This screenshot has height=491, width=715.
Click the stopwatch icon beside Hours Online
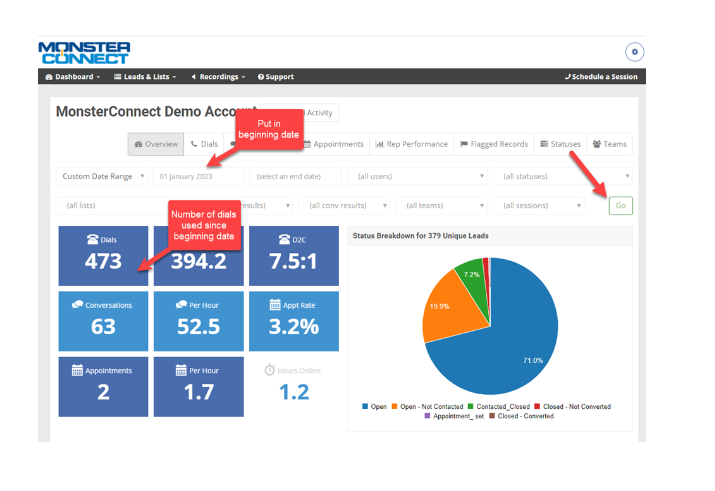click(x=270, y=370)
